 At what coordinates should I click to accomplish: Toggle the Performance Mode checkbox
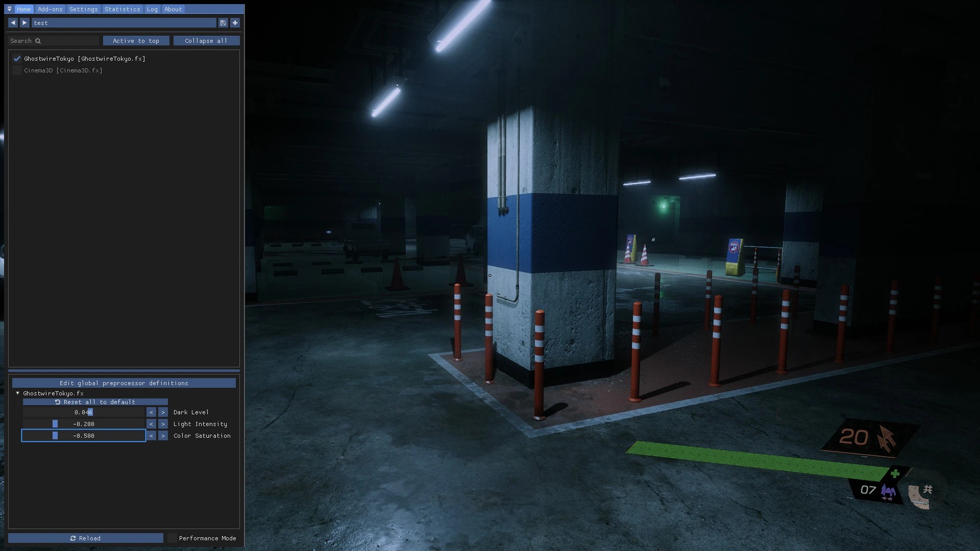click(172, 538)
